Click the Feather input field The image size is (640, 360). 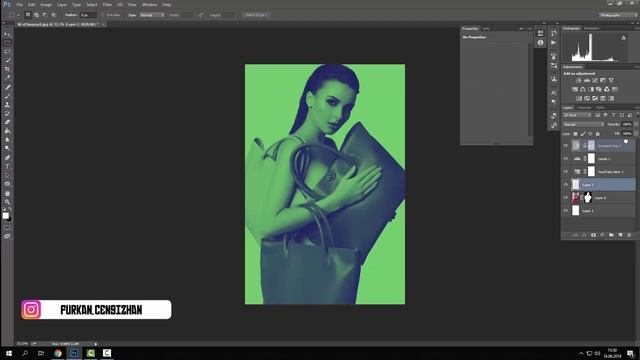pyautogui.click(x=88, y=15)
